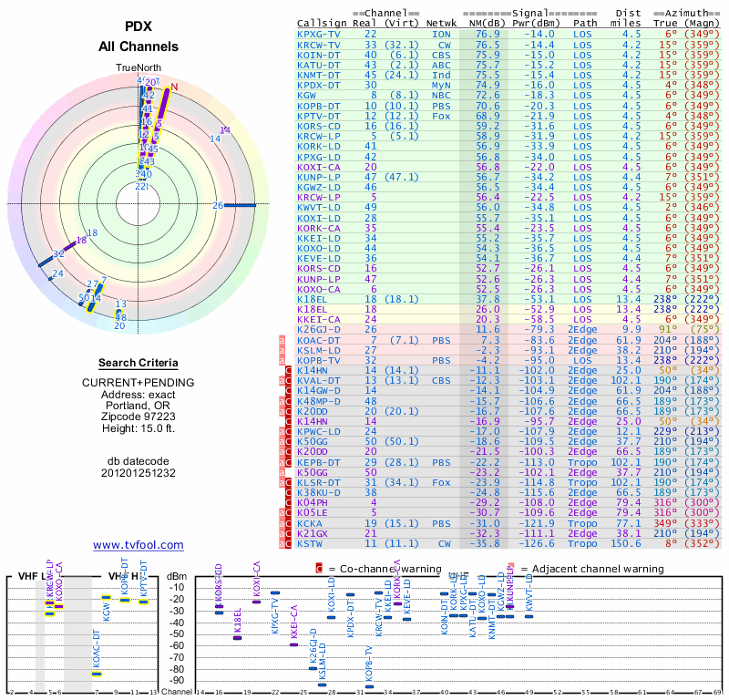Select KOPB-TV marker in UHF spectrum chart
The height and width of the screenshot is (700, 729).
tap(369, 686)
